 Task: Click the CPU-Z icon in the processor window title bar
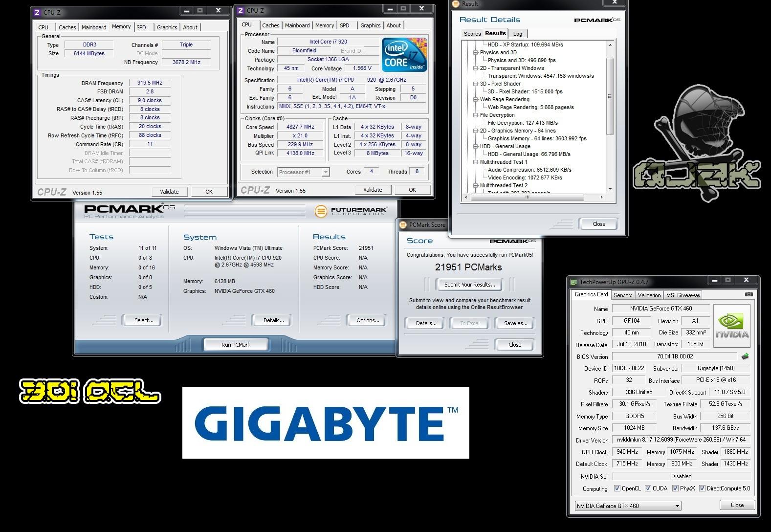pyautogui.click(x=241, y=10)
